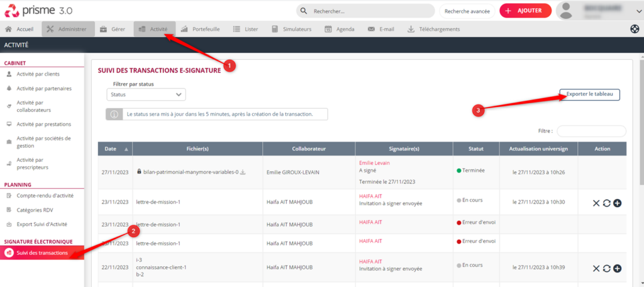The image size is (644, 287).
Task: Cancel the 23/11/2023 in-progress transaction (X icon)
Action: (x=596, y=203)
